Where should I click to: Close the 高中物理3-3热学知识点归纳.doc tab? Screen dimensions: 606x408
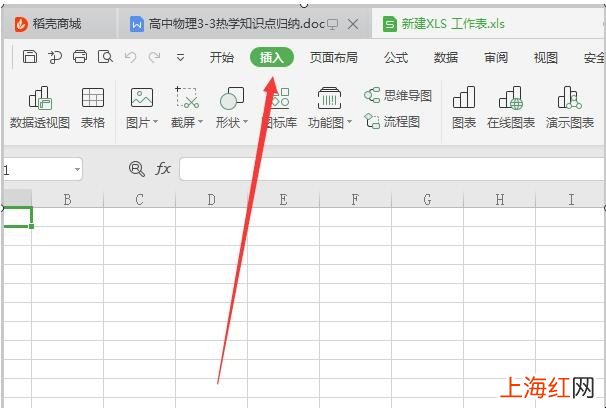pos(352,24)
